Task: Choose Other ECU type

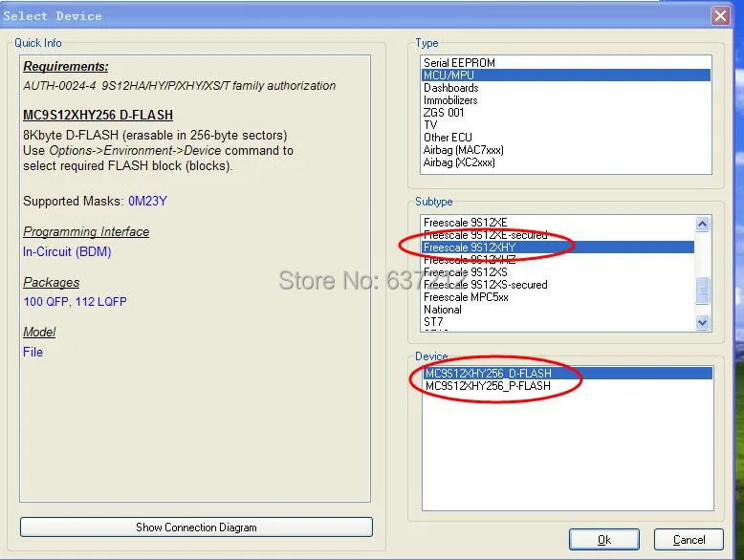Action: point(565,138)
